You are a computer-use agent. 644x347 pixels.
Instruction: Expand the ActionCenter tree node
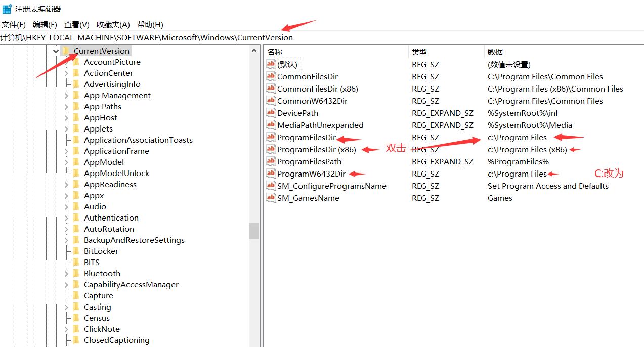tap(66, 73)
